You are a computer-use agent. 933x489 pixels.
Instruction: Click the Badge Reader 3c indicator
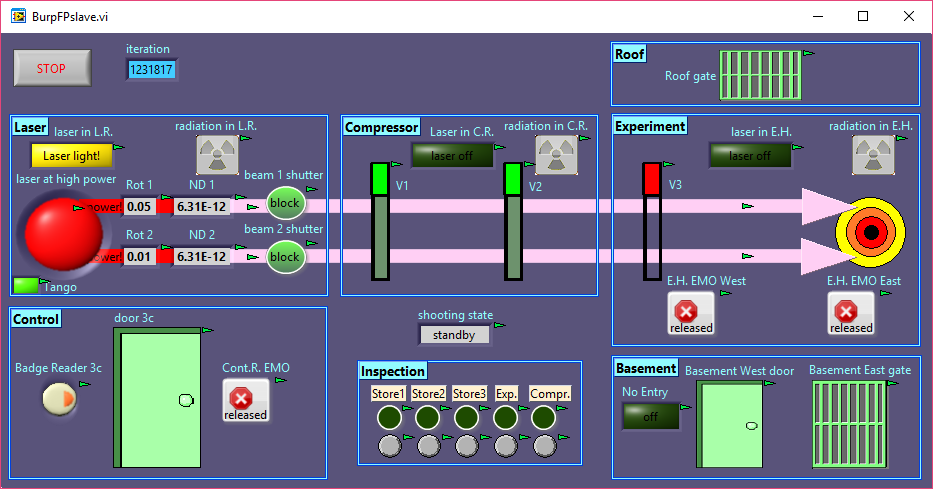tap(59, 399)
